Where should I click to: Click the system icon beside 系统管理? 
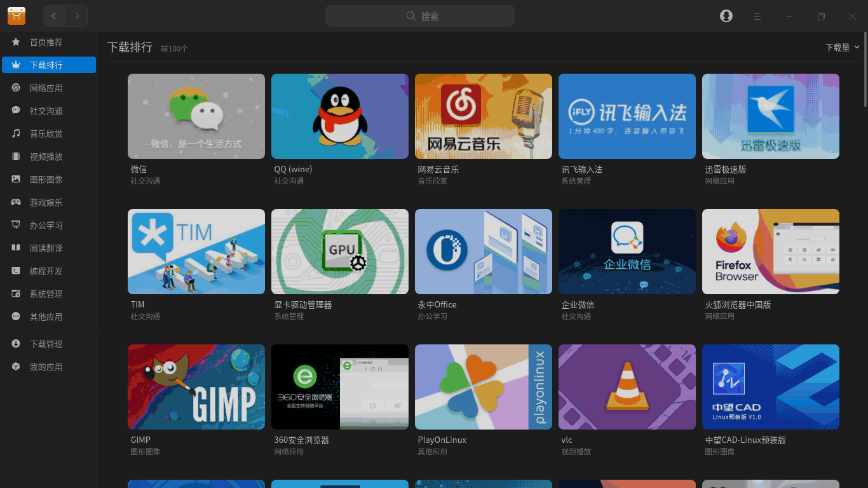[16, 294]
